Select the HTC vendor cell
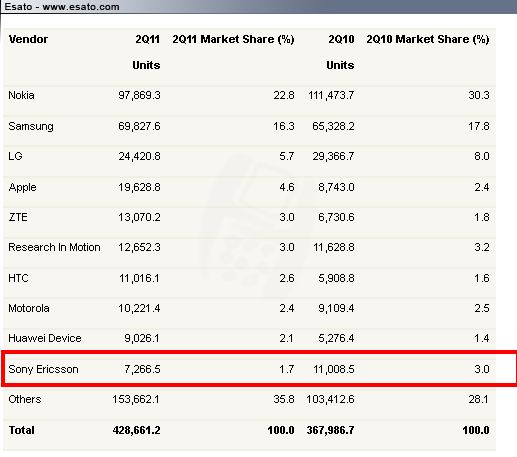Viewport: 517px width, 457px height. [x=18, y=278]
